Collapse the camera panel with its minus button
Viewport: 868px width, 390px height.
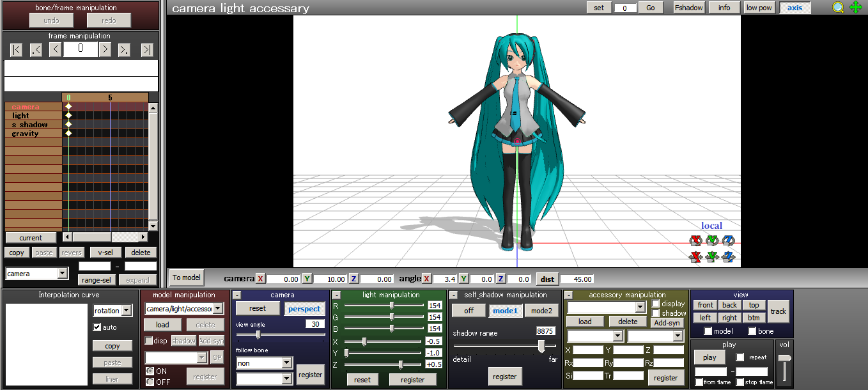(x=236, y=295)
